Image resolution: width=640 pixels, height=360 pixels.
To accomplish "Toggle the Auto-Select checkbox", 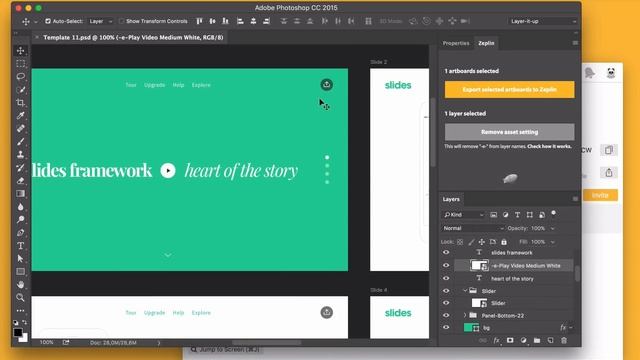I will click(48, 21).
